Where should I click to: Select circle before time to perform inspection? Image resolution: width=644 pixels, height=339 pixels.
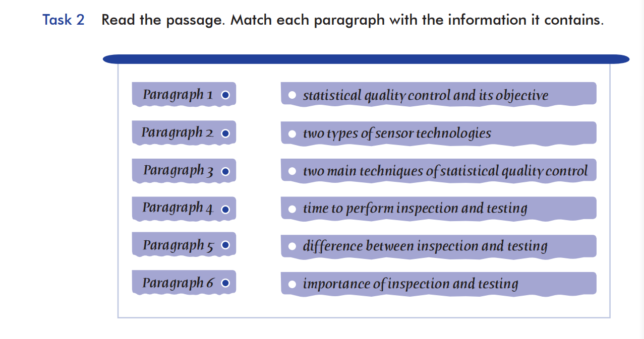(x=292, y=209)
